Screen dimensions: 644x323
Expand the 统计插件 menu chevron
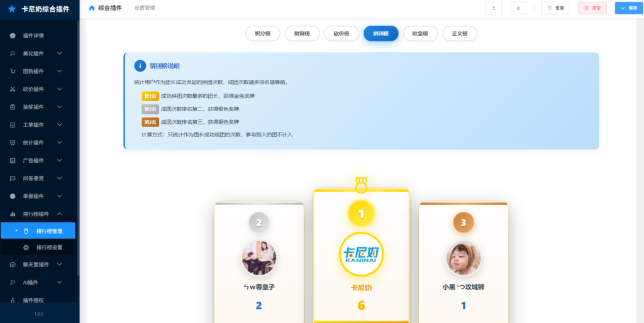[x=60, y=143]
